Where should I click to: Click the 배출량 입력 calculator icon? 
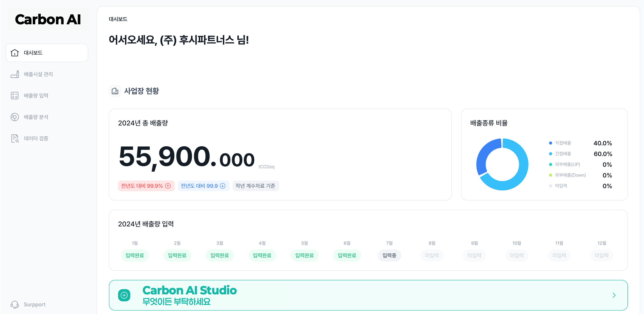click(15, 96)
